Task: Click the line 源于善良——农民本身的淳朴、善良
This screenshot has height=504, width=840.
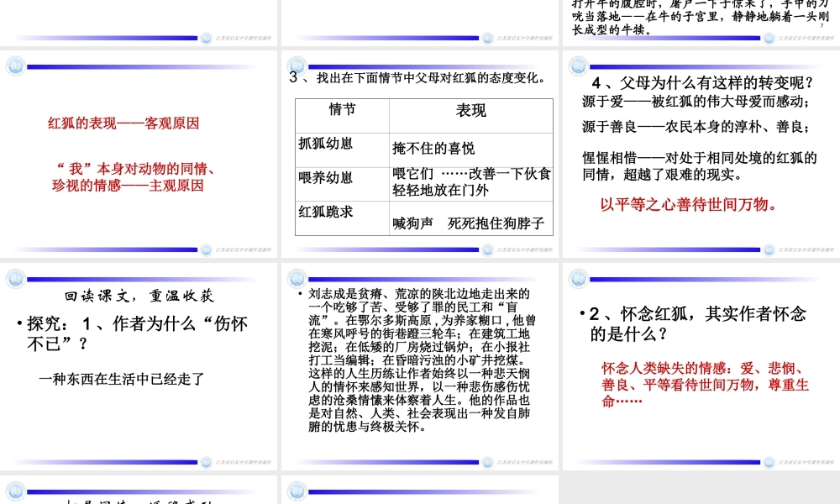Action: coord(696,126)
